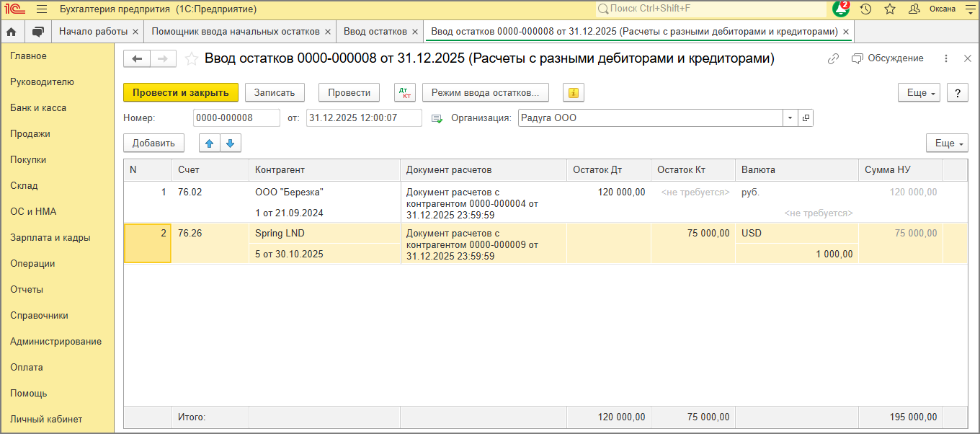980x434 pixels.
Task: Open discussions chat bubble icon
Action: 38,32
